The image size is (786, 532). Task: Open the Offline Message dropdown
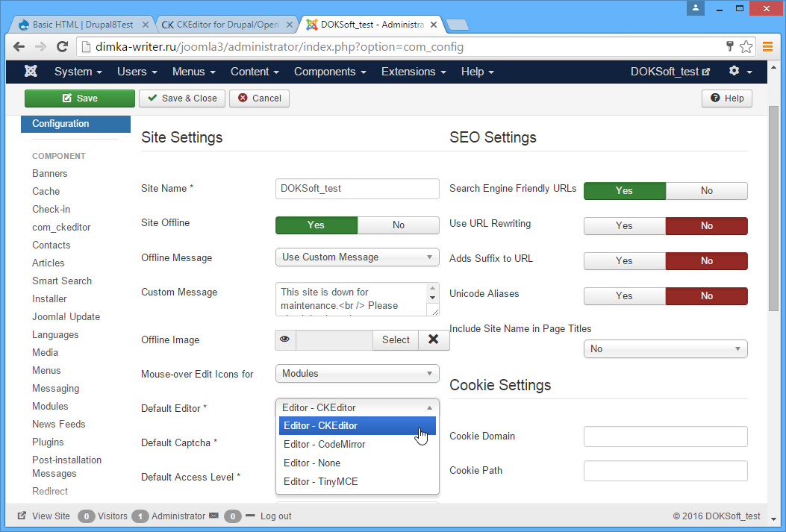click(357, 257)
